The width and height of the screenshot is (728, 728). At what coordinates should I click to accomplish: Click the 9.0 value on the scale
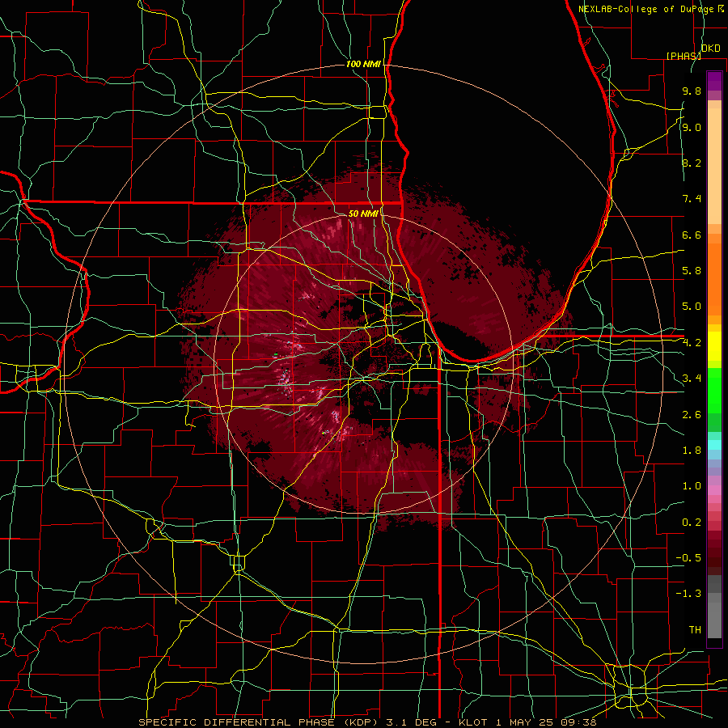[x=692, y=127]
